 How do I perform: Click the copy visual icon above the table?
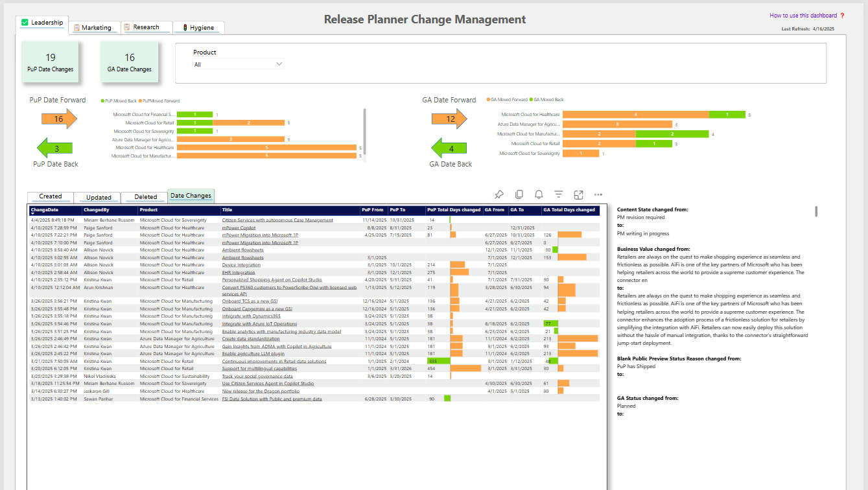click(x=519, y=194)
